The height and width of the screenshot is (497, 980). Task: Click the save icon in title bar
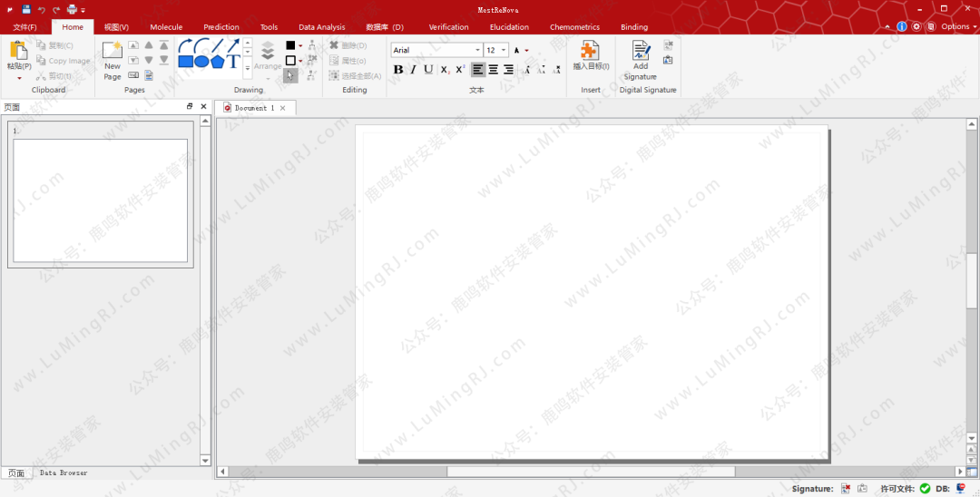25,9
